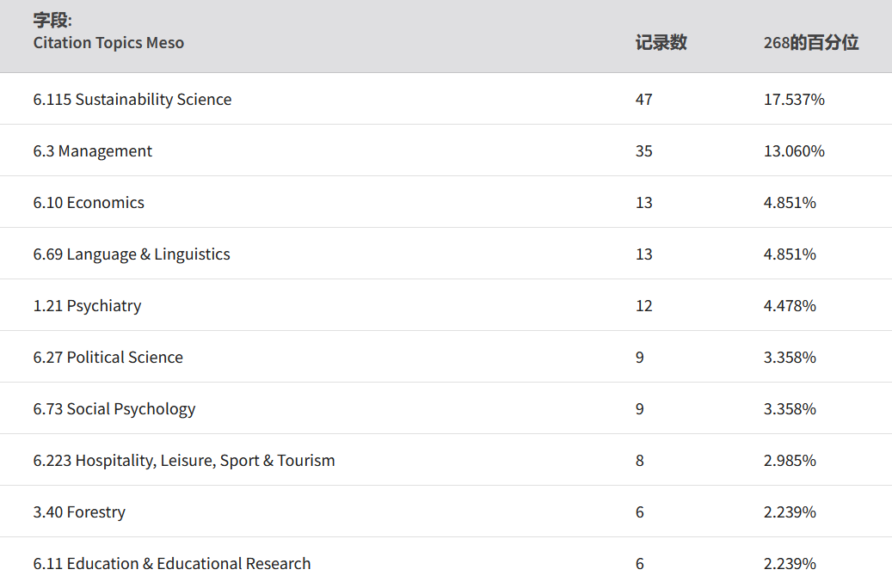Select the 6.3 Management topic
892x588 pixels.
(x=93, y=151)
